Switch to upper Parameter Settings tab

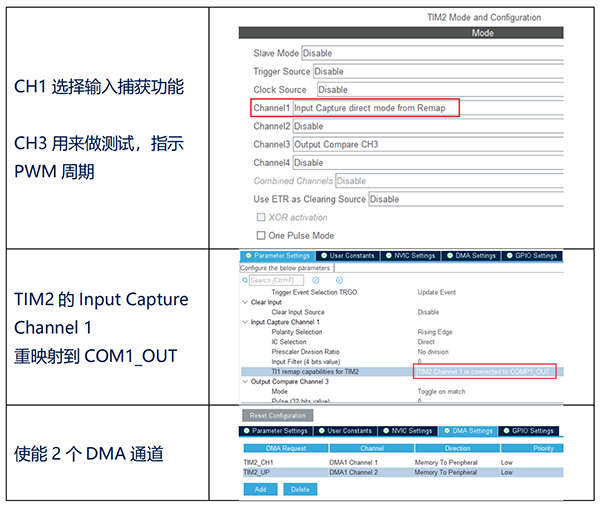(277, 256)
